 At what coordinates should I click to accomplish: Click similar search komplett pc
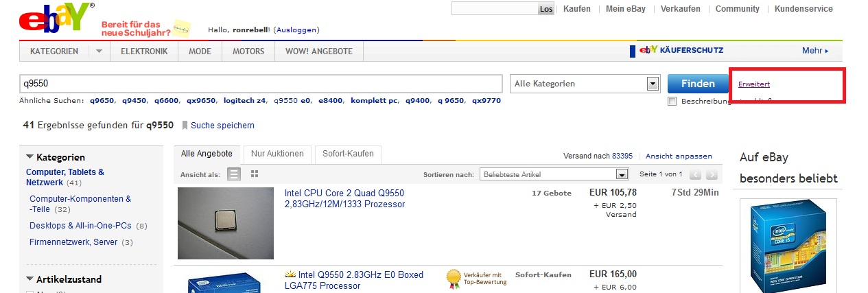click(374, 101)
